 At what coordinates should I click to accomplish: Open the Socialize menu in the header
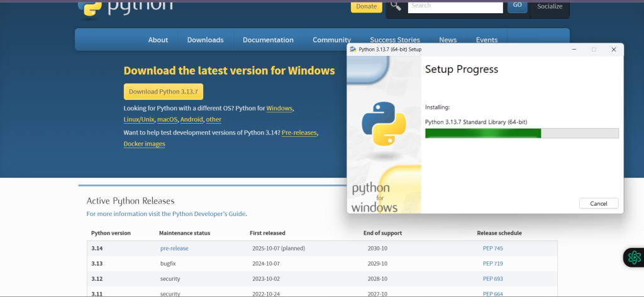pyautogui.click(x=550, y=6)
